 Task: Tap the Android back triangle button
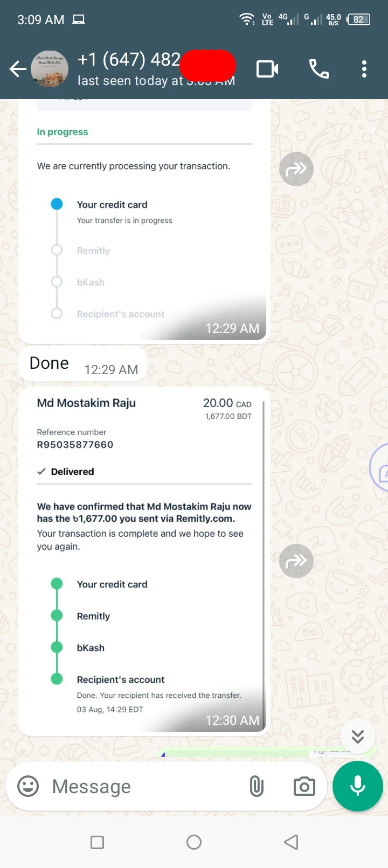pyautogui.click(x=291, y=842)
